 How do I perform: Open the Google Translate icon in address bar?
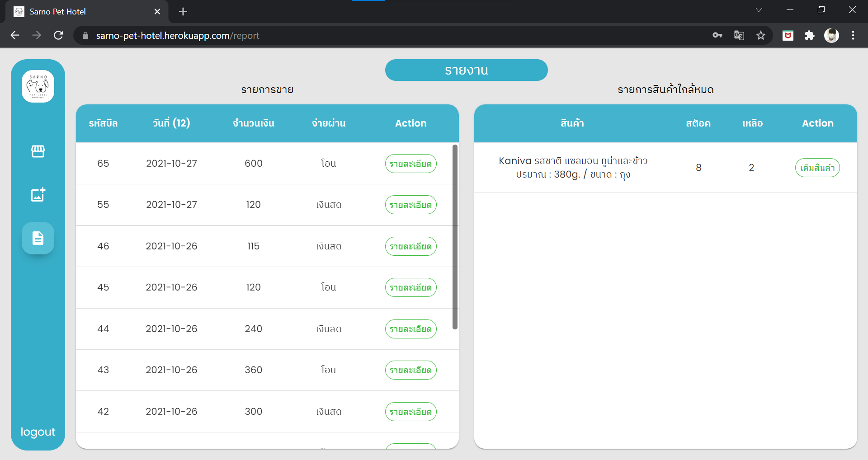coord(739,35)
